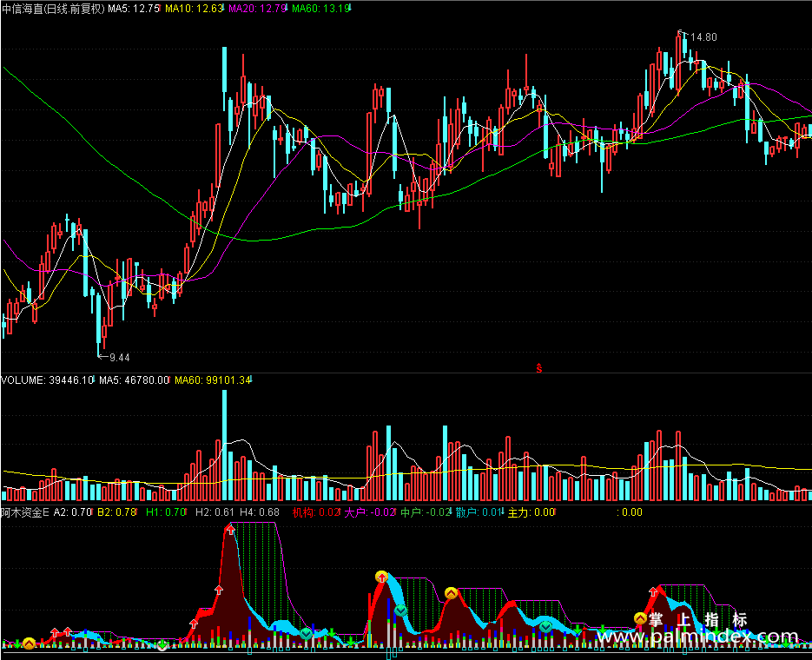Click the red up arrow atop the tallest indicator peak
The width and height of the screenshot is (812, 660).
[230, 529]
